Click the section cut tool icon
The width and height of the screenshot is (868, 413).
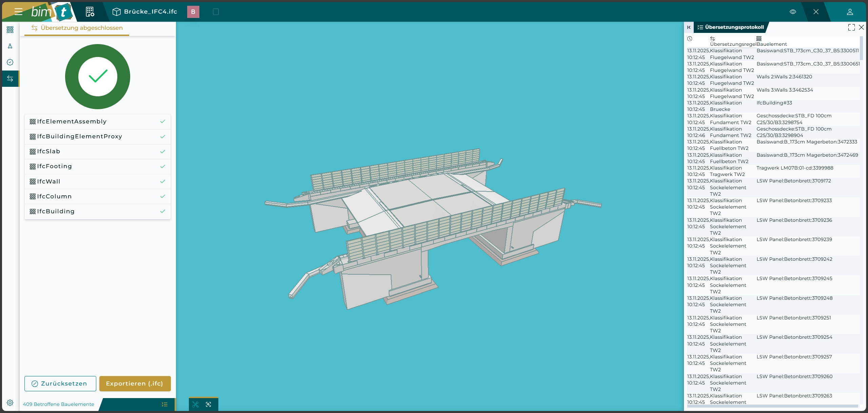click(x=196, y=404)
